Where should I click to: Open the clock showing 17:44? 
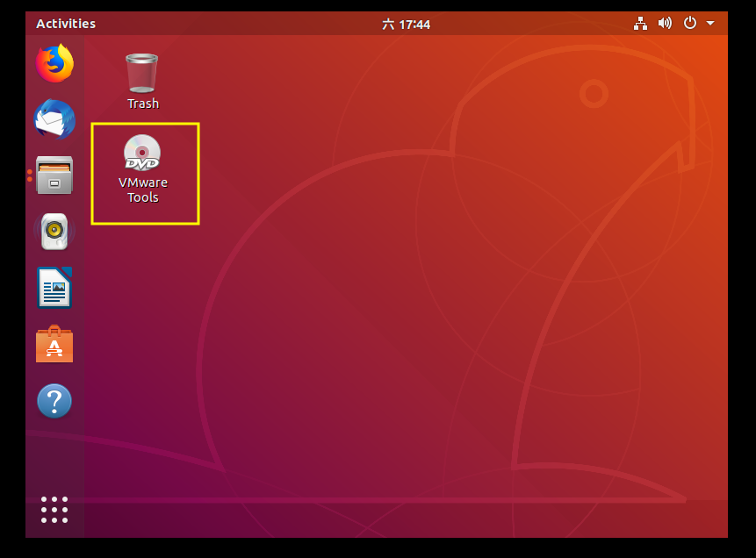coord(406,24)
